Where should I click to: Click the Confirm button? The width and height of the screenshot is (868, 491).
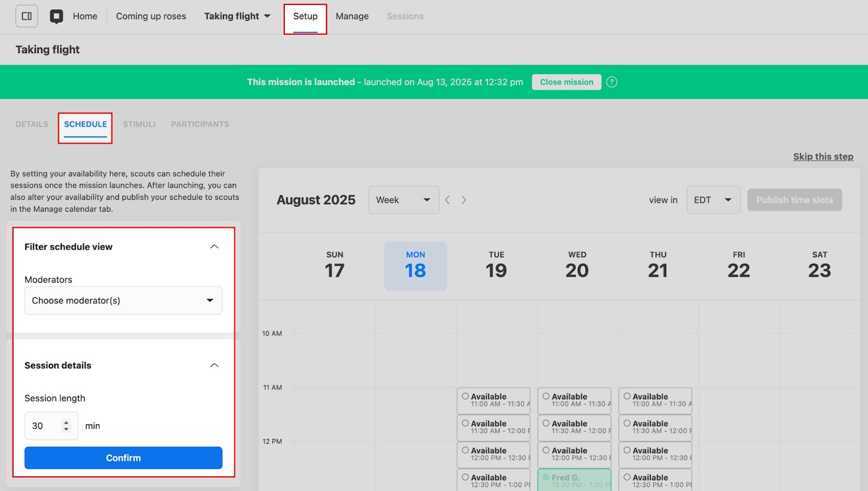(123, 458)
